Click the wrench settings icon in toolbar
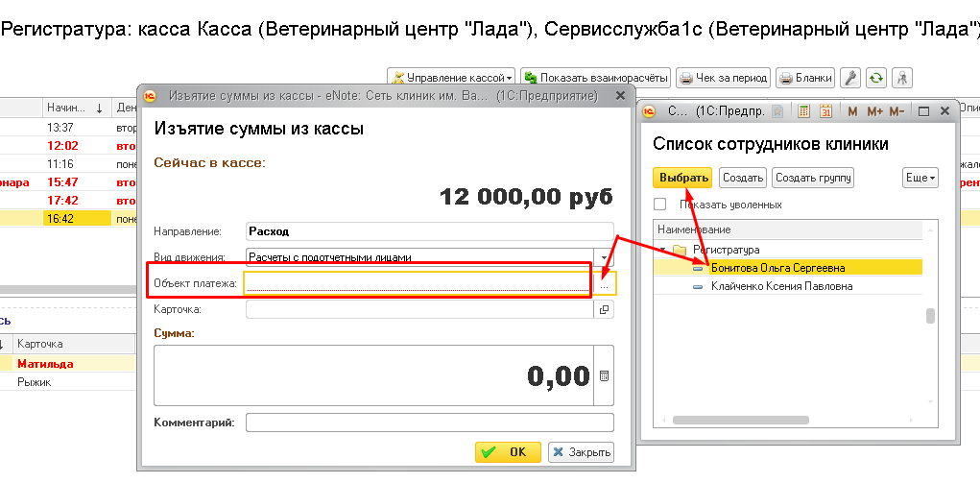The width and height of the screenshot is (980, 483). point(849,78)
